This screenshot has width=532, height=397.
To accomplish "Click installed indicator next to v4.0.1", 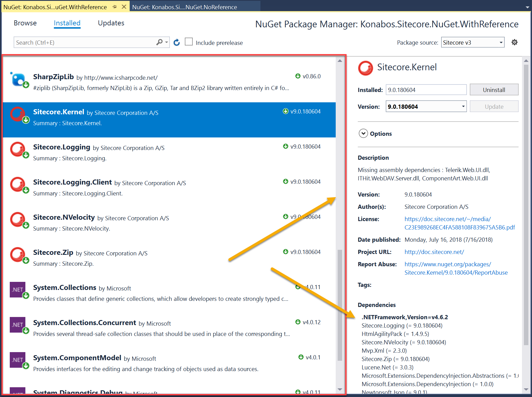I will pos(301,357).
